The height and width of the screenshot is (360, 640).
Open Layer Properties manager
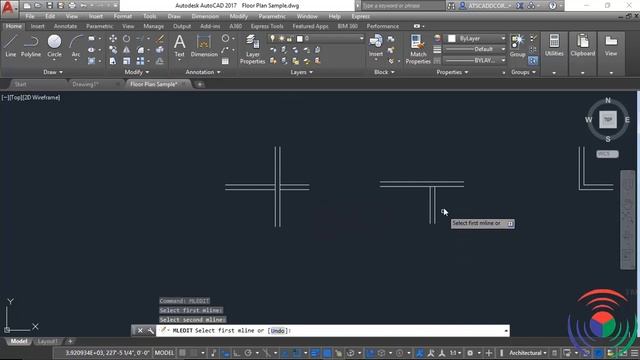(x=252, y=49)
